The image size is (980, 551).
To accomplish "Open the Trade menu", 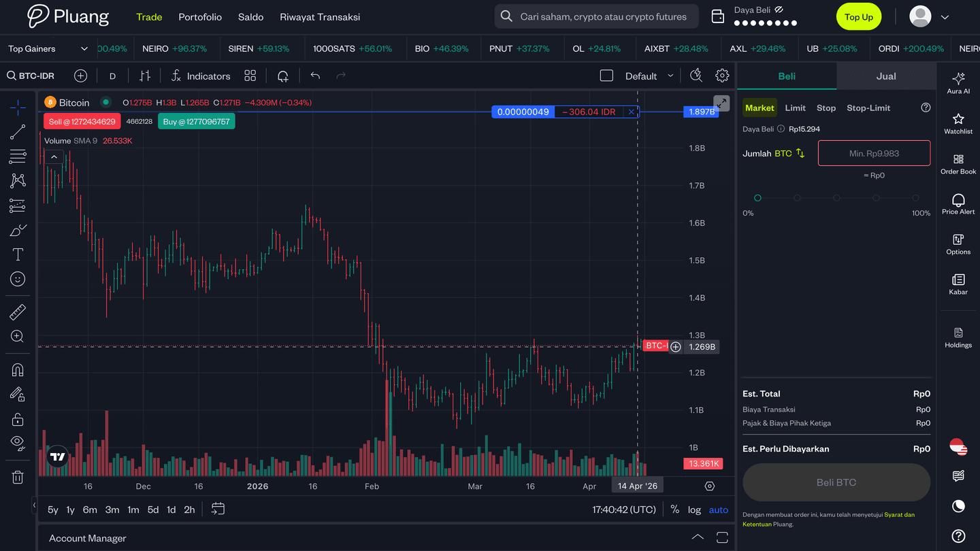I will tap(149, 17).
